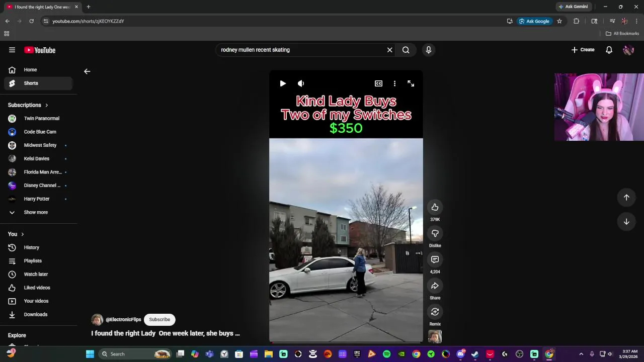644x362 pixels.
Task: Open Liked videos in the sidebar
Action: coord(38,288)
